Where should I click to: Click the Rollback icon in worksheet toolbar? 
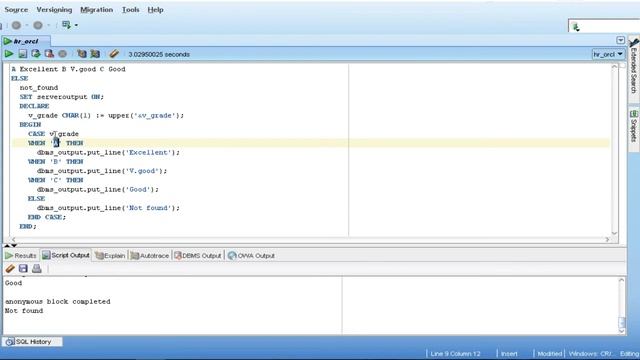(x=49, y=54)
